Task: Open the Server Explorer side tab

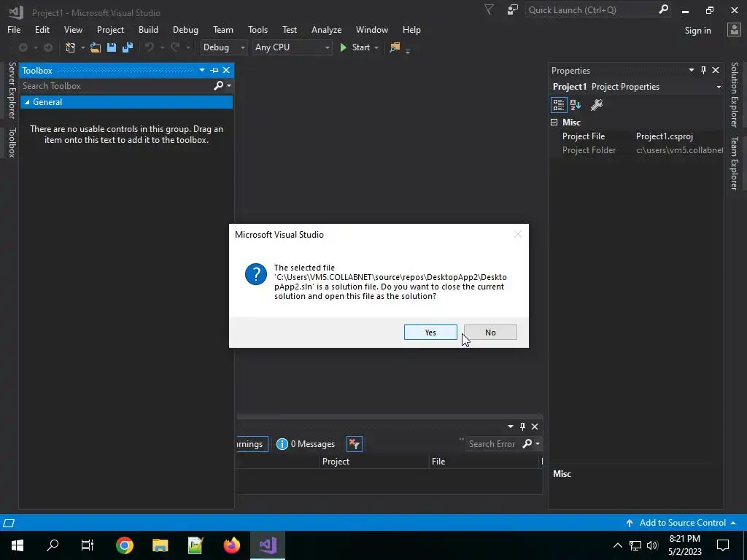Action: (12, 90)
